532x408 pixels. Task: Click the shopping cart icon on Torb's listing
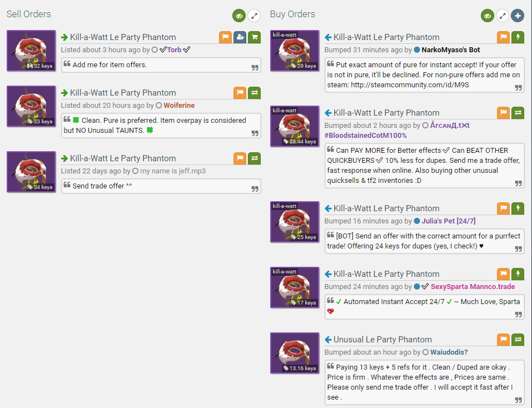pyautogui.click(x=255, y=37)
